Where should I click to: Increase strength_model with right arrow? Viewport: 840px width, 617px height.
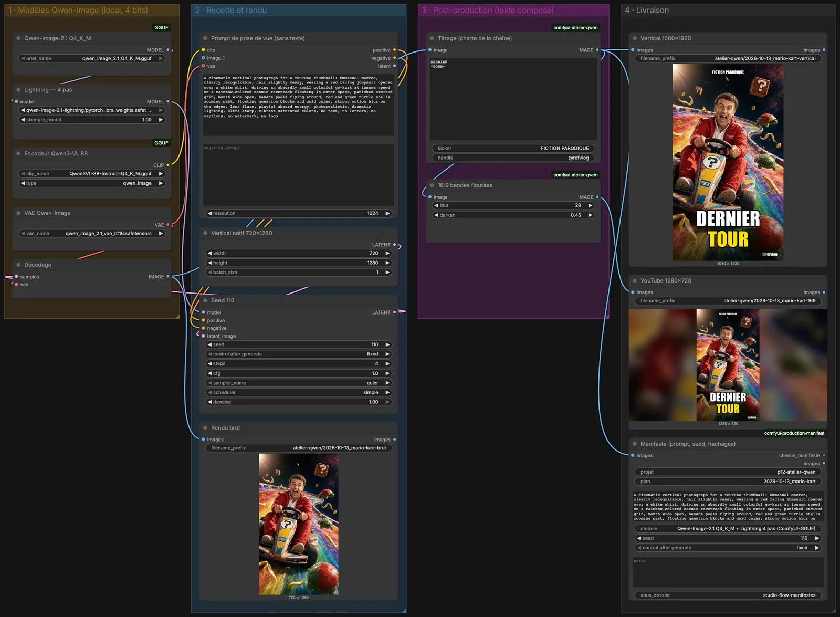pyautogui.click(x=161, y=120)
